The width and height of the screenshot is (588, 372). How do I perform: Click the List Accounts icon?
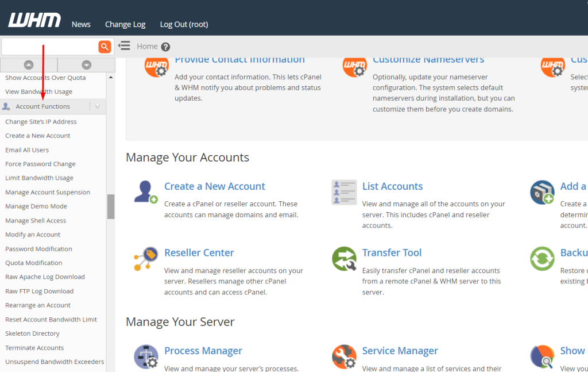(344, 192)
